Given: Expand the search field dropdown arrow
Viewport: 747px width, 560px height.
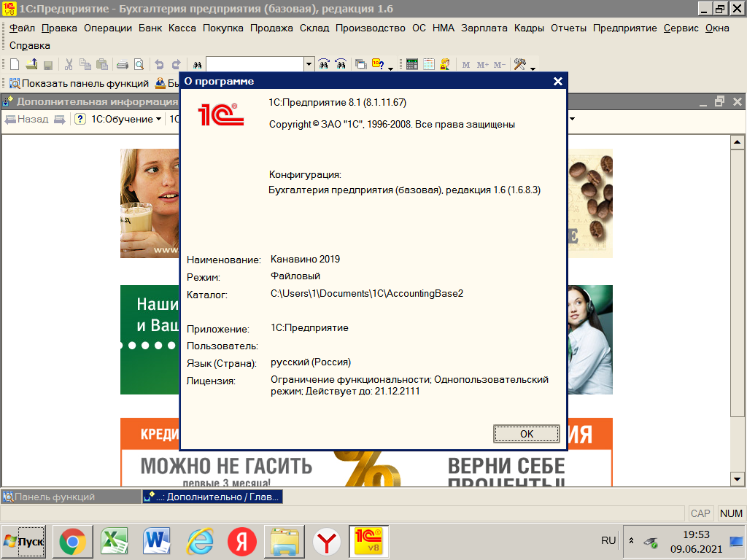Looking at the screenshot, I should point(309,64).
